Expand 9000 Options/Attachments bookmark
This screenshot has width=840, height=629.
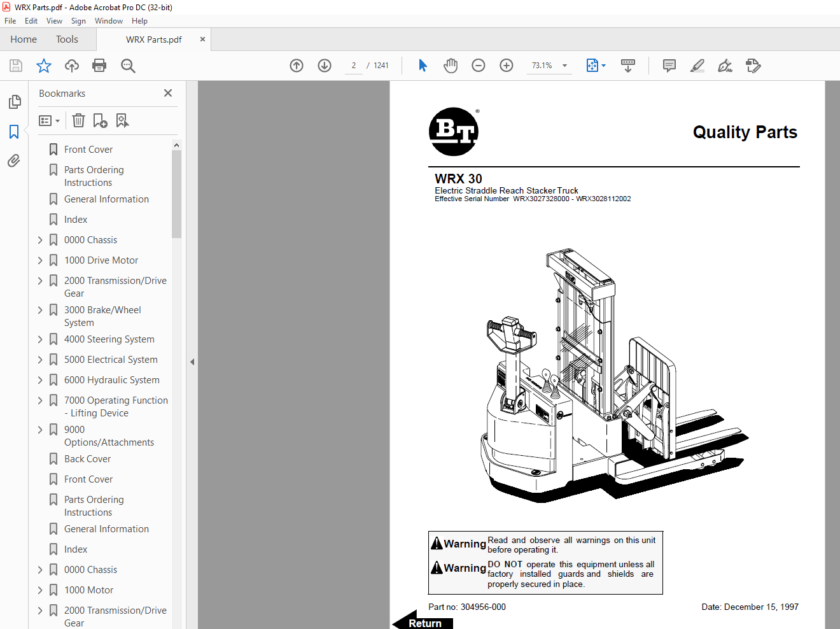pyautogui.click(x=40, y=430)
